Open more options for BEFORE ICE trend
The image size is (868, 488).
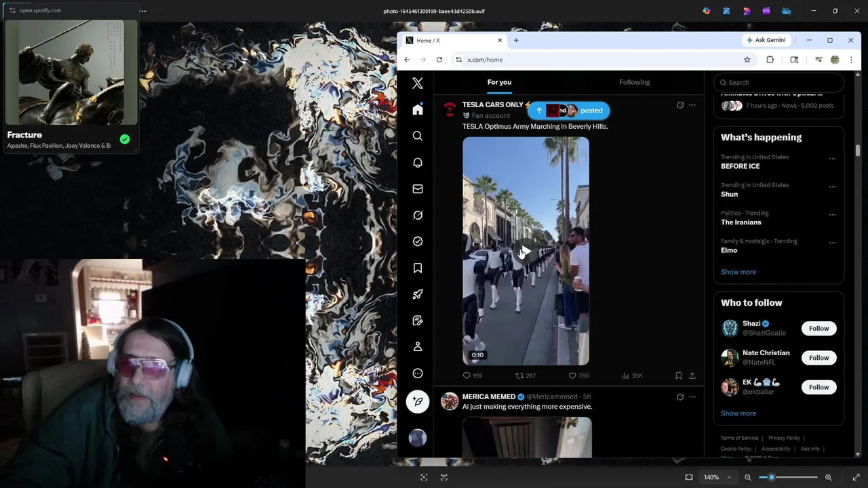[832, 159]
